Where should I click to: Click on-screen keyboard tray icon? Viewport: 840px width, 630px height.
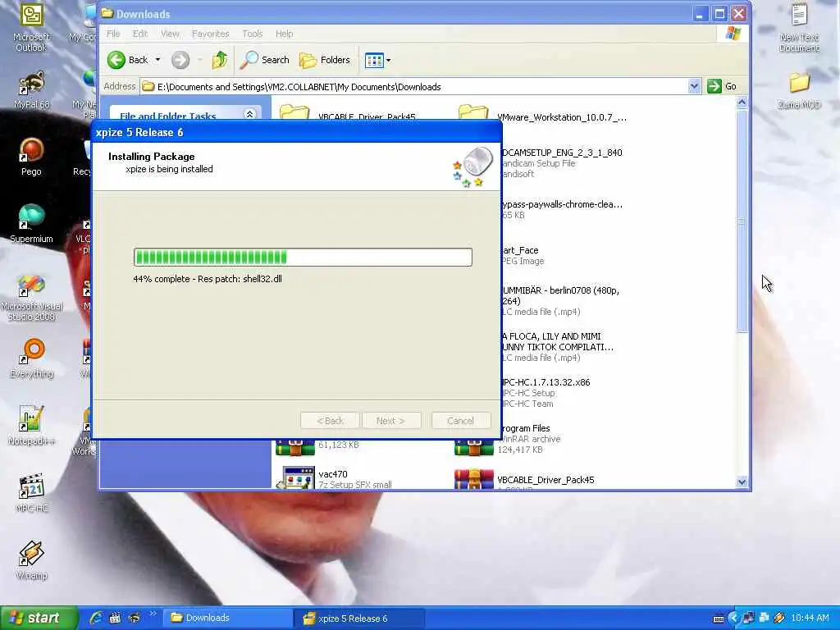click(x=719, y=619)
